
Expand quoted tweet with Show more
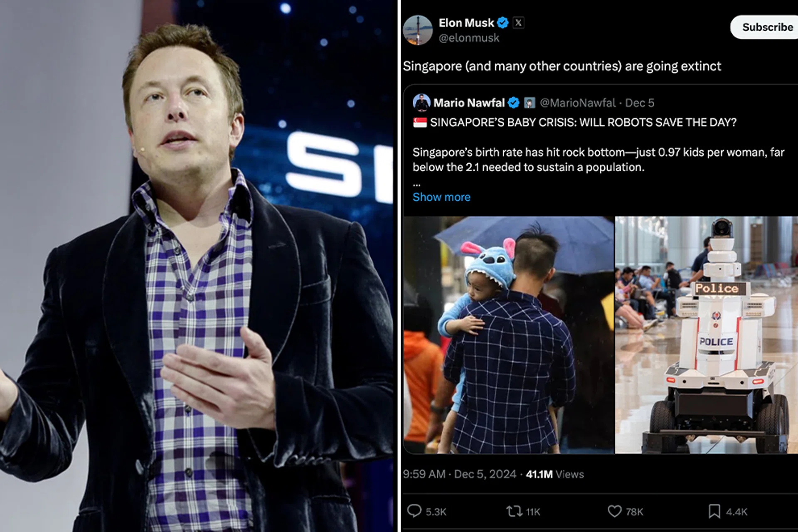point(441,197)
